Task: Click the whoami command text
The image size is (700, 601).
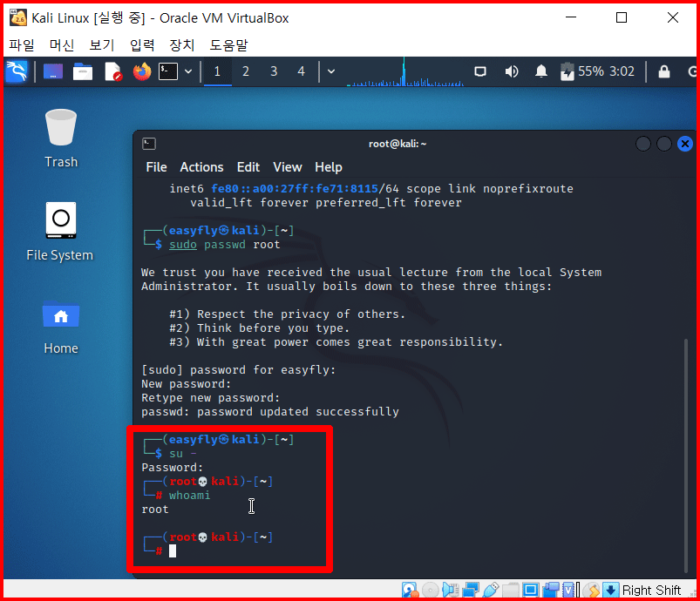Action: [x=189, y=496]
